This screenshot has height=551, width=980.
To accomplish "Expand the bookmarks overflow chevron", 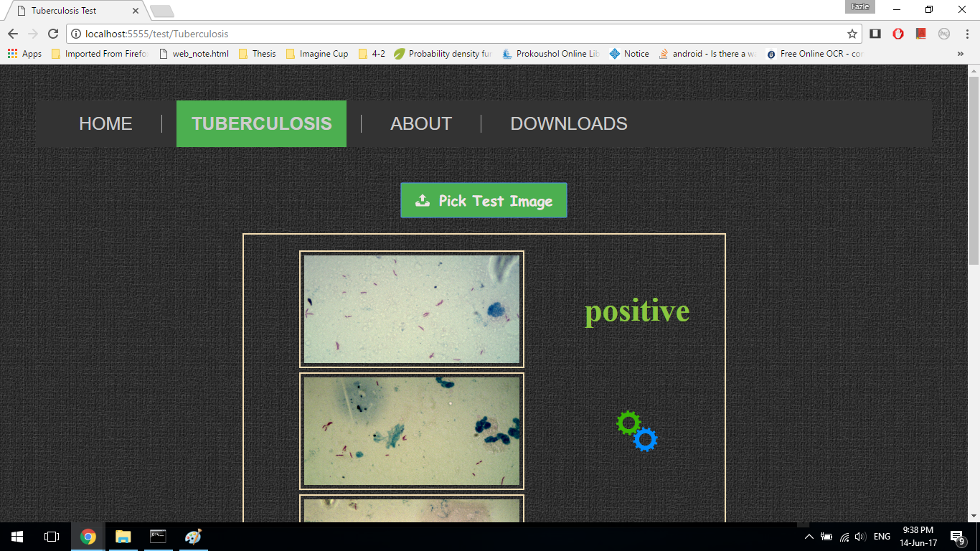I will [960, 54].
